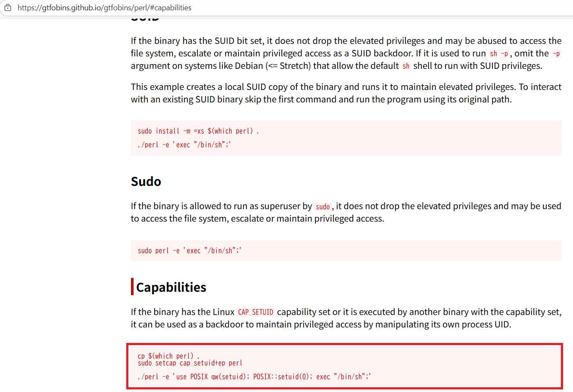573x392 pixels.
Task: Click the 'This example creates a local SUID' paragraph
Action: (x=346, y=93)
